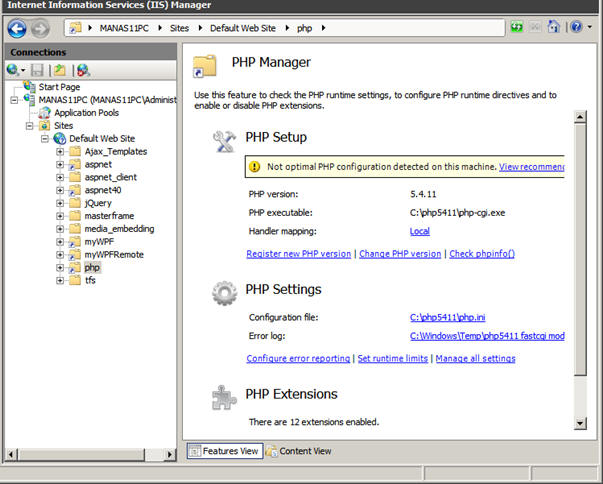
Task: Click MANAS11PC in the address breadcrumb
Action: click(x=124, y=28)
